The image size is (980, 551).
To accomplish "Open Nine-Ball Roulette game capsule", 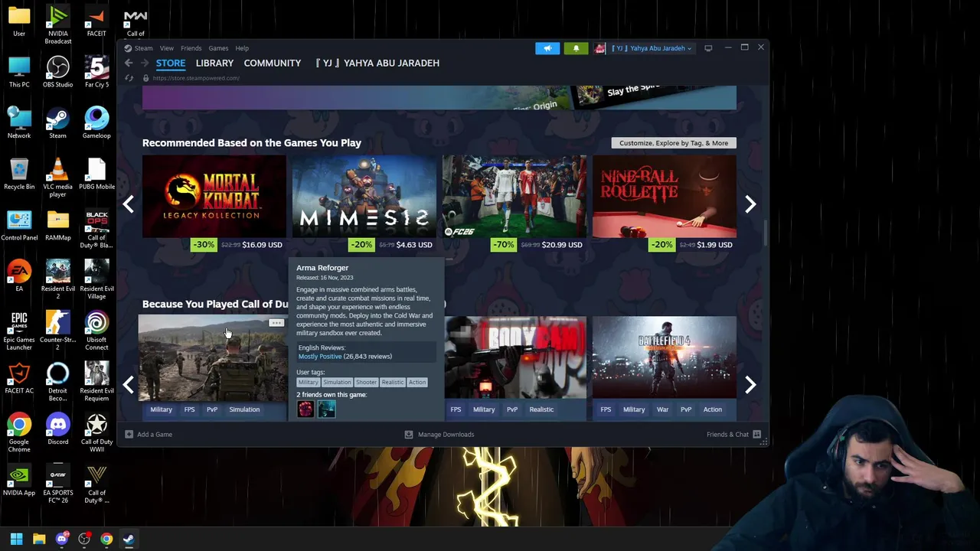I will point(665,197).
